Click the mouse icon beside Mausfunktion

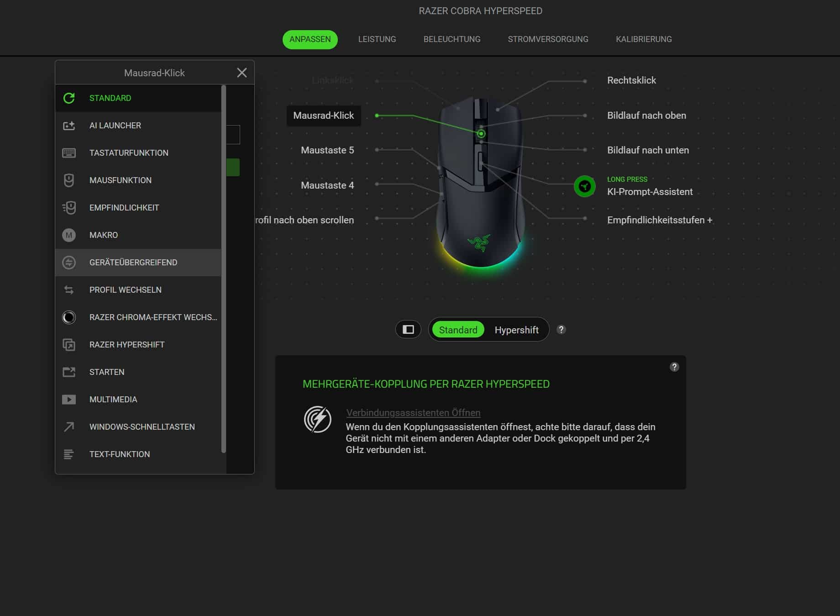(x=69, y=180)
